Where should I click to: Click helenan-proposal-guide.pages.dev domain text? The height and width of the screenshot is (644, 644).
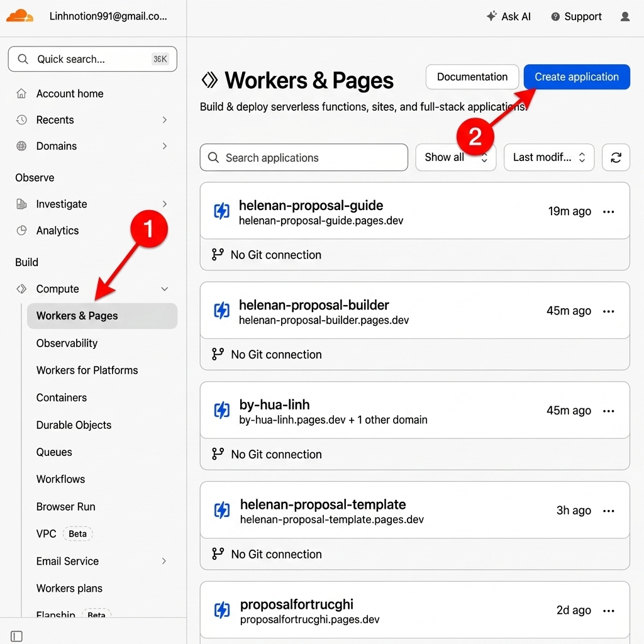coord(321,221)
